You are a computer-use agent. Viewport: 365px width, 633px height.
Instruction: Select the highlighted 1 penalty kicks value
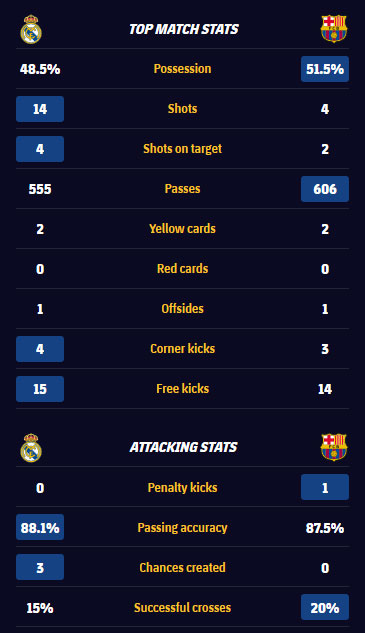point(325,487)
